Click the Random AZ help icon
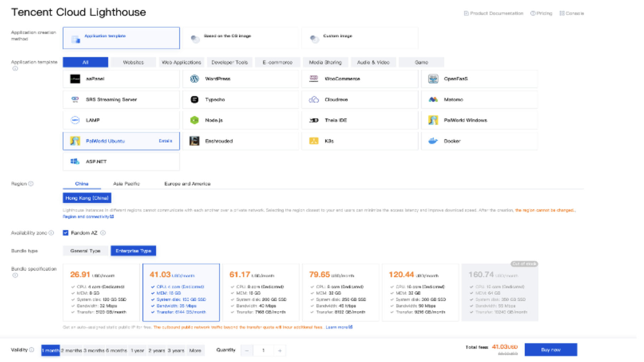This screenshot has width=644, height=362. pyautogui.click(x=103, y=233)
